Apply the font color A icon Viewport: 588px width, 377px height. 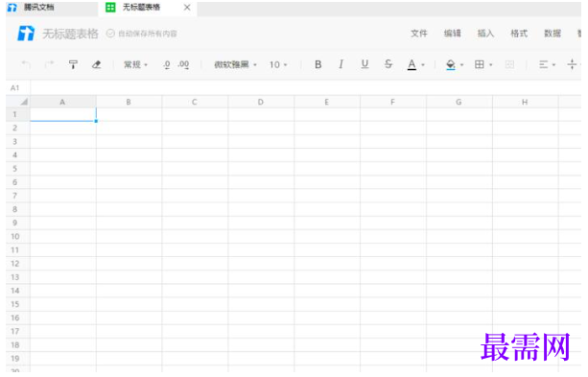[x=412, y=65]
